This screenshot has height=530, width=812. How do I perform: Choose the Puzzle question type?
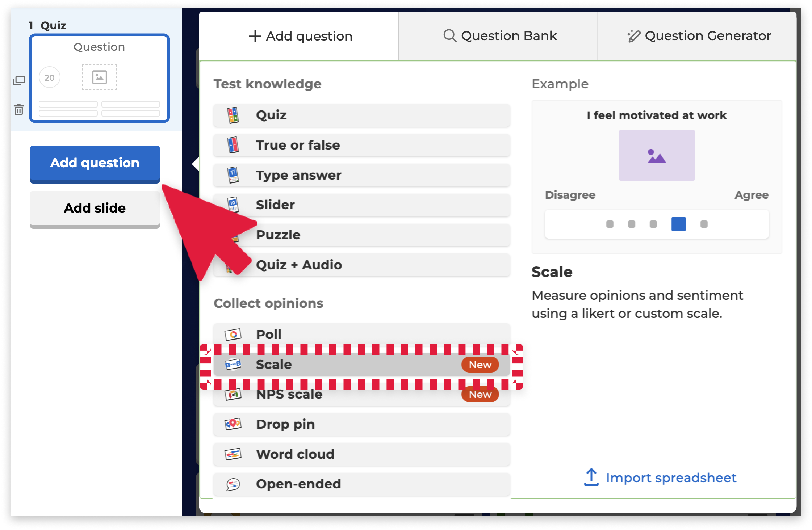click(x=362, y=235)
